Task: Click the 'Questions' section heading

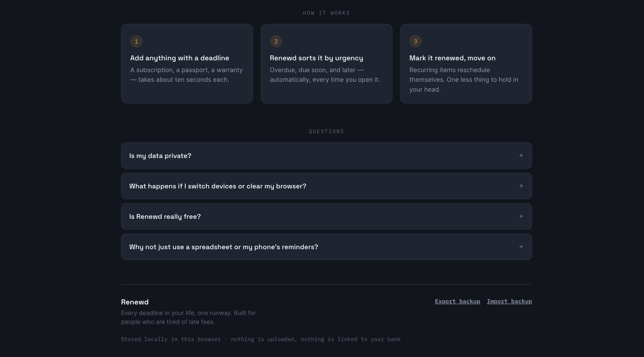Action: [x=326, y=131]
